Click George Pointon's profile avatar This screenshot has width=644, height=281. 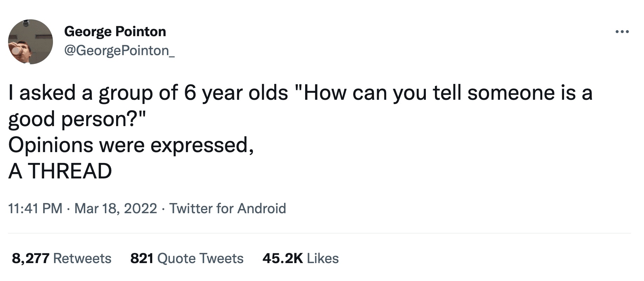point(31,42)
